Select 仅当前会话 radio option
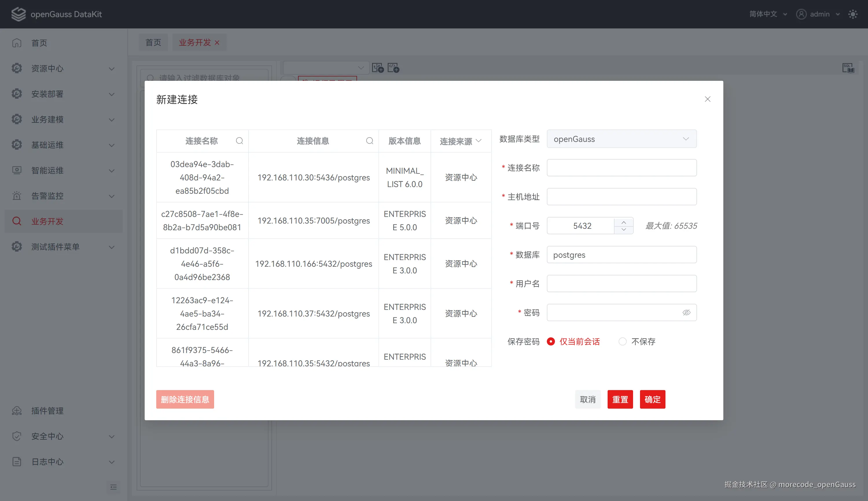Viewport: 868px width, 501px height. click(x=551, y=341)
